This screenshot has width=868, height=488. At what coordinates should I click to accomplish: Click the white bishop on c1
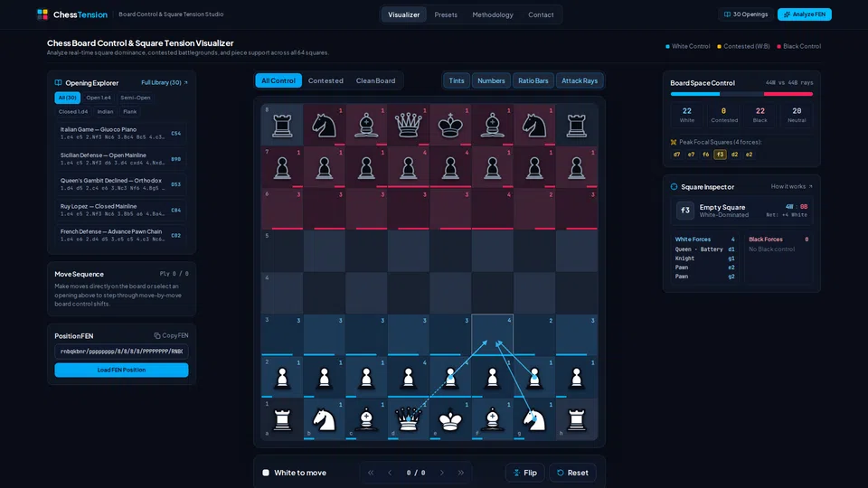(366, 420)
